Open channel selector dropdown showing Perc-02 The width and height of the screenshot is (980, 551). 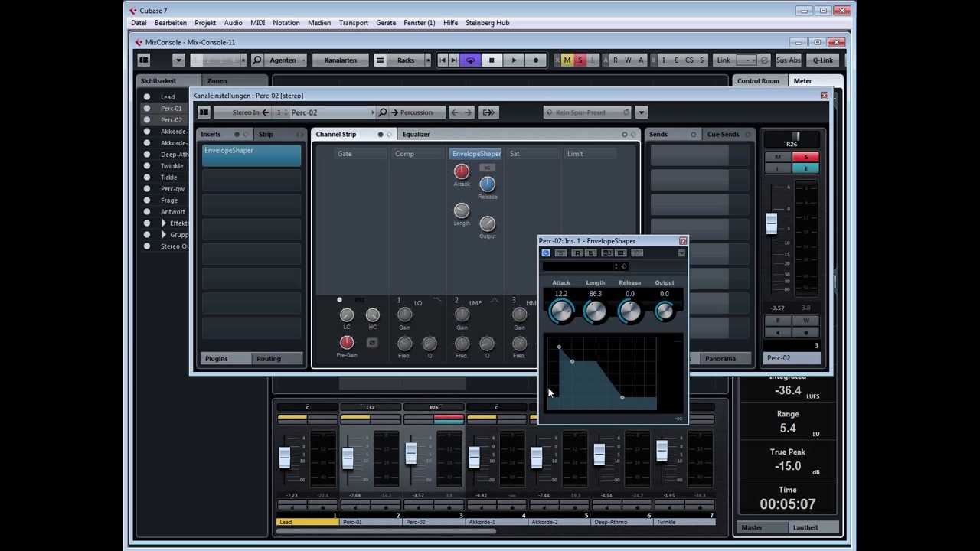tap(332, 112)
